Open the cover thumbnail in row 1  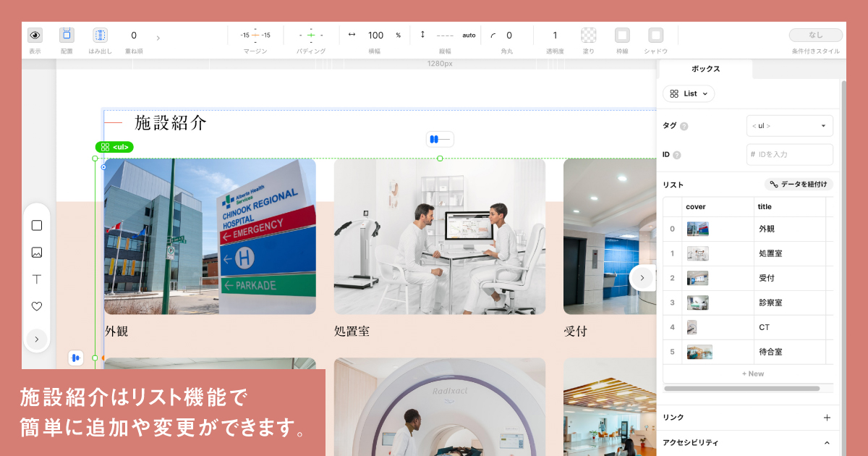(x=698, y=253)
